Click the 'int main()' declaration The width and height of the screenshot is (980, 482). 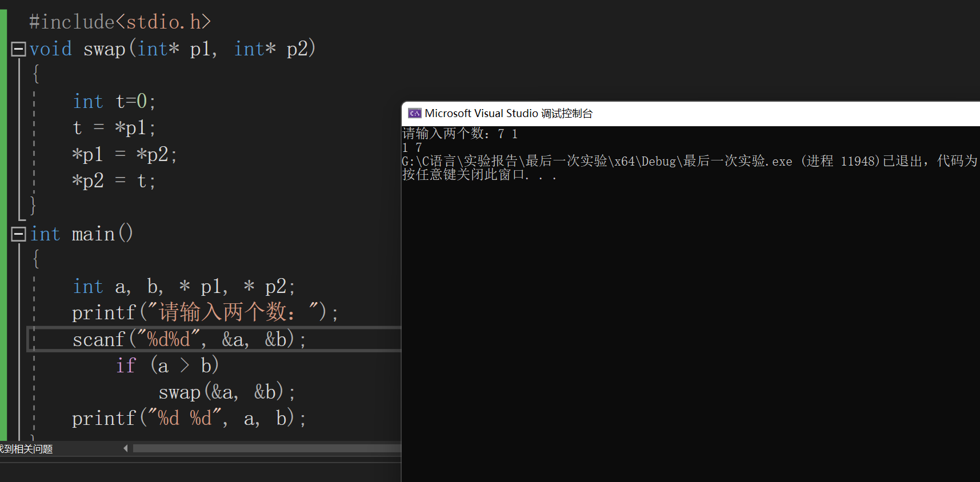[81, 234]
